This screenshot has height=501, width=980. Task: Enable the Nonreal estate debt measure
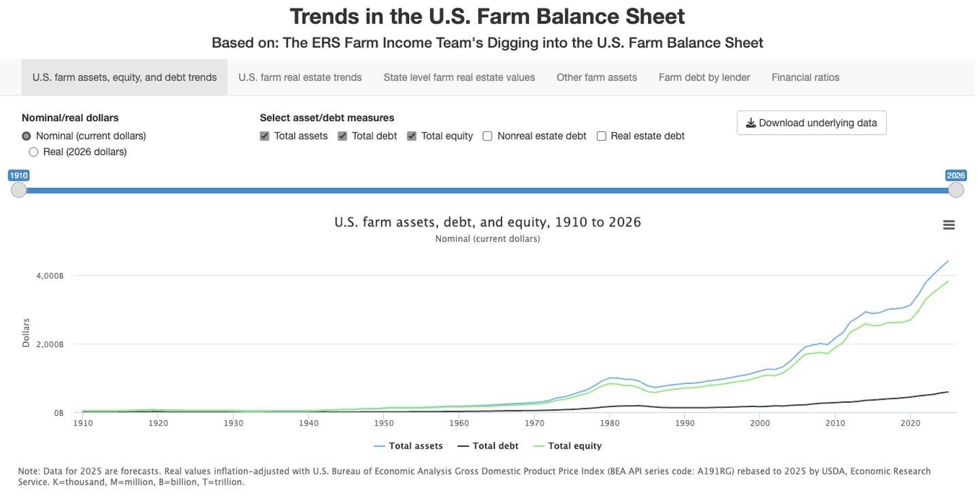click(x=487, y=135)
